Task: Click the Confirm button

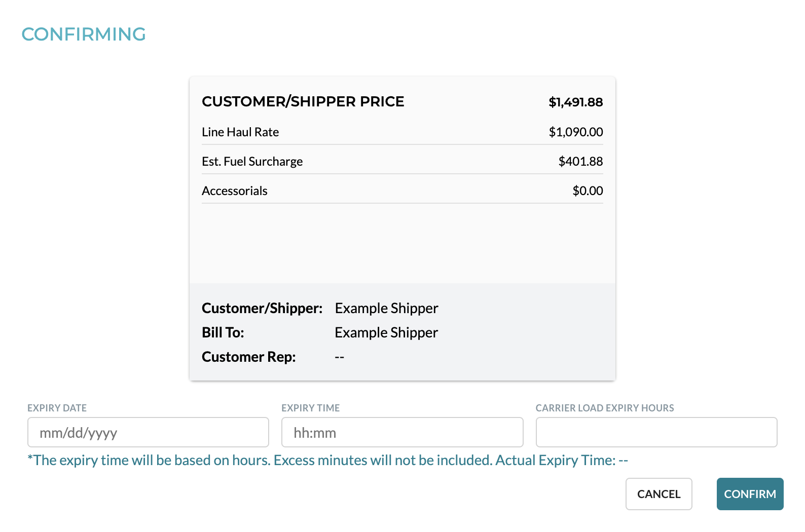Action: click(x=750, y=494)
